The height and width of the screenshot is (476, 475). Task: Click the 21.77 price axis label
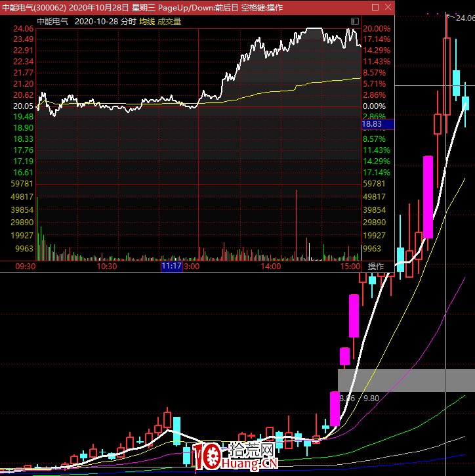coord(24,73)
